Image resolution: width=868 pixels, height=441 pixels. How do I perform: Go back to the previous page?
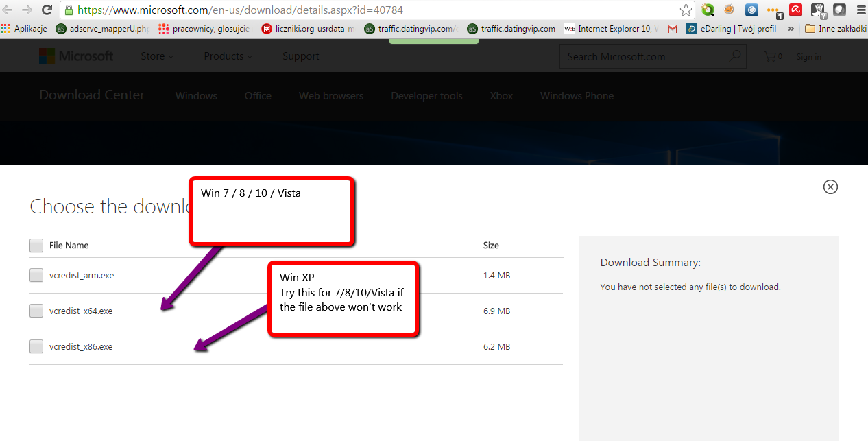[8, 10]
